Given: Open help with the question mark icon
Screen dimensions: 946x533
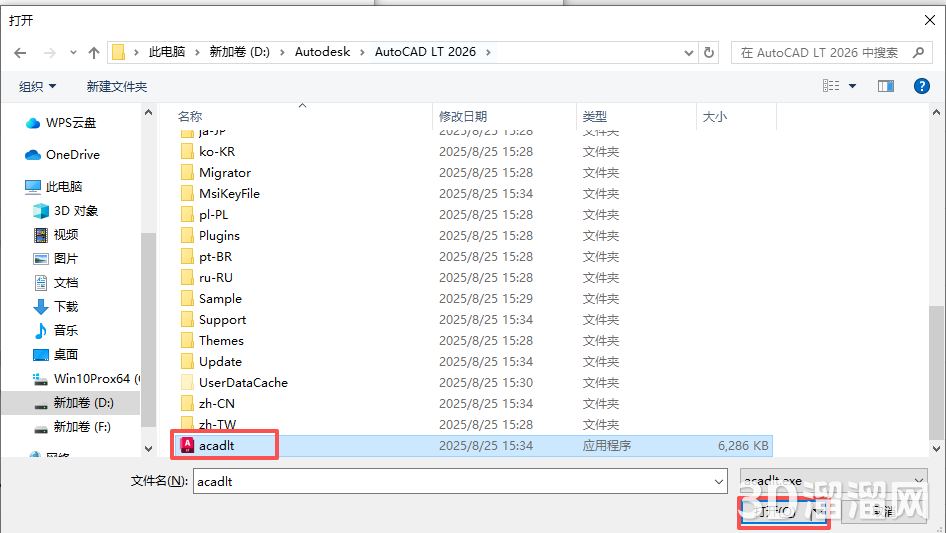Looking at the screenshot, I should pyautogui.click(x=921, y=86).
